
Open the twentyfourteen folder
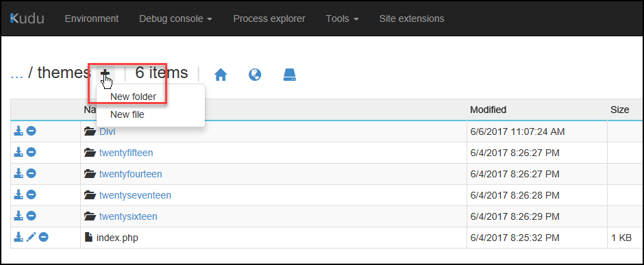[x=131, y=174]
